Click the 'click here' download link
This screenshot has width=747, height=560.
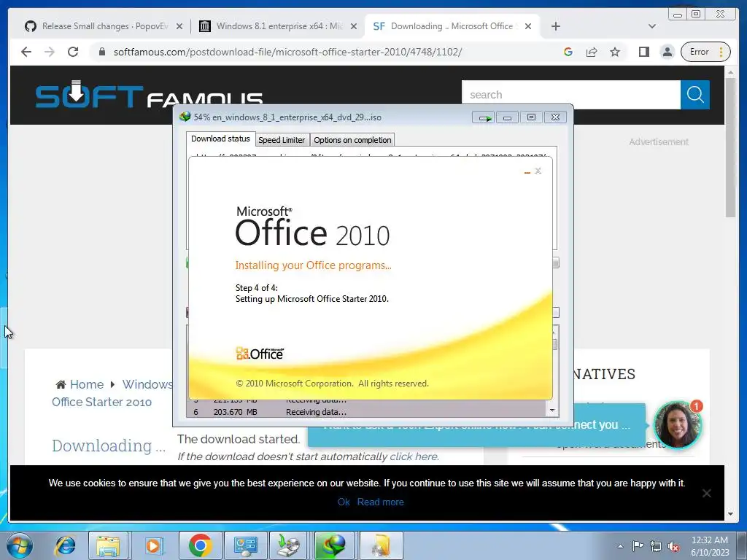(x=414, y=456)
